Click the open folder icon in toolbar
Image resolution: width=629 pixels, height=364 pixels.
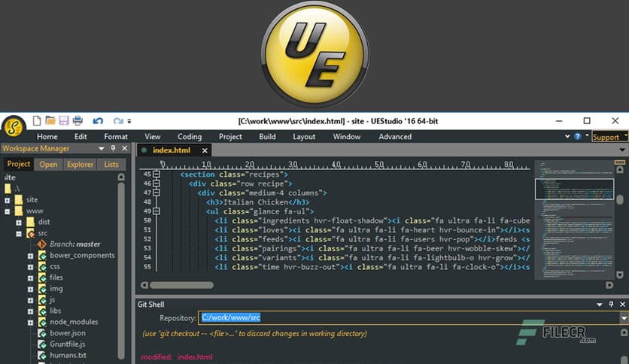coord(50,120)
